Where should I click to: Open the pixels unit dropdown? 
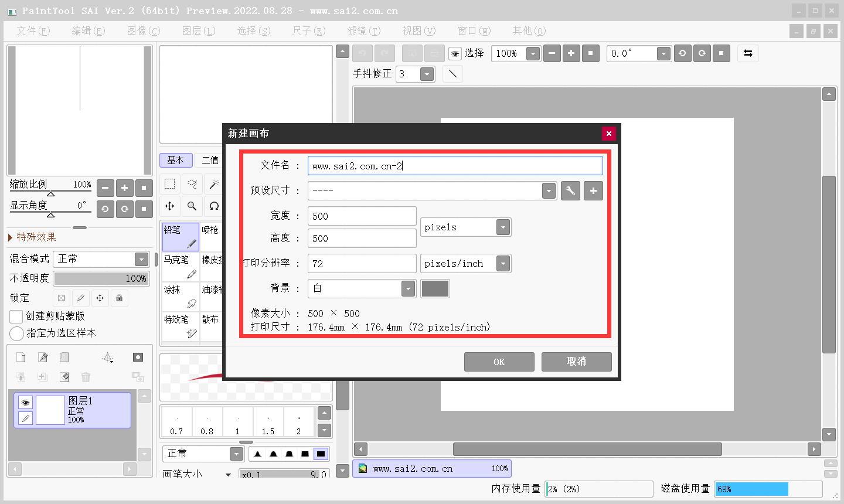[503, 227]
